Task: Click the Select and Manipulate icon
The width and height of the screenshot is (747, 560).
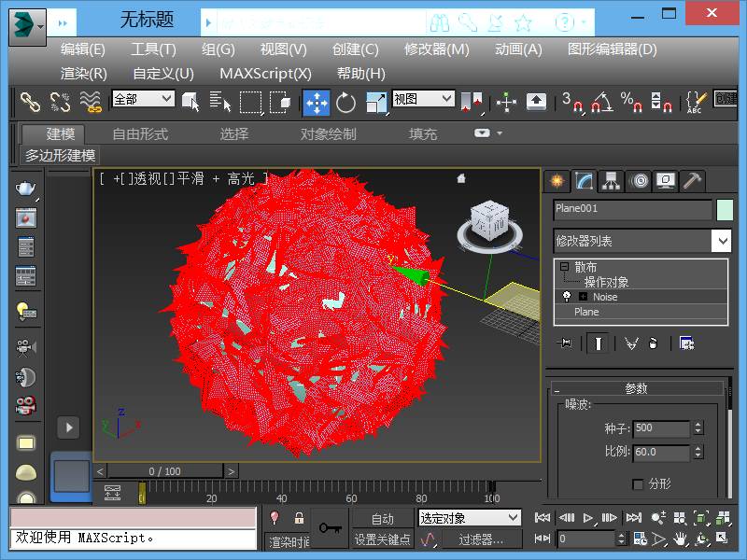Action: click(x=506, y=102)
